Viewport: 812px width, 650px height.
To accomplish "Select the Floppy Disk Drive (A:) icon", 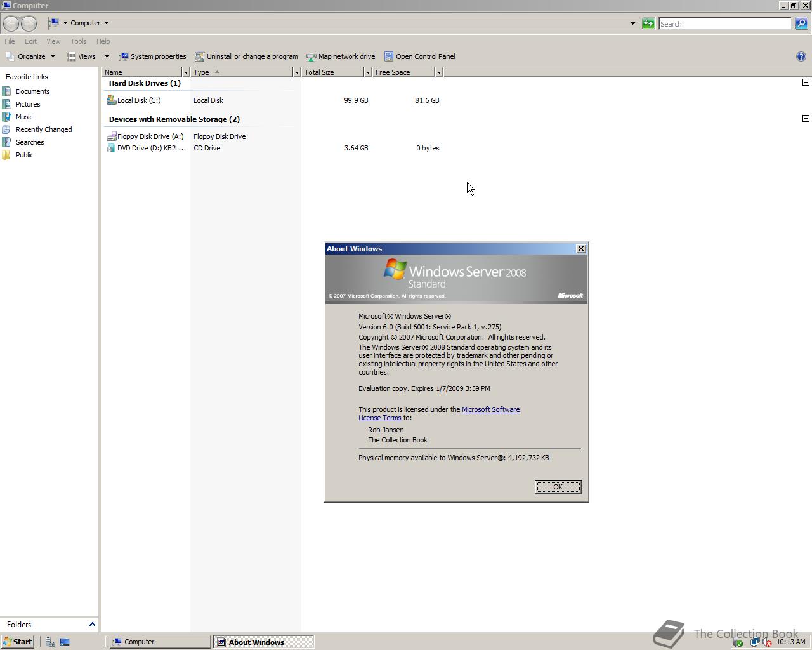I will pyautogui.click(x=112, y=136).
